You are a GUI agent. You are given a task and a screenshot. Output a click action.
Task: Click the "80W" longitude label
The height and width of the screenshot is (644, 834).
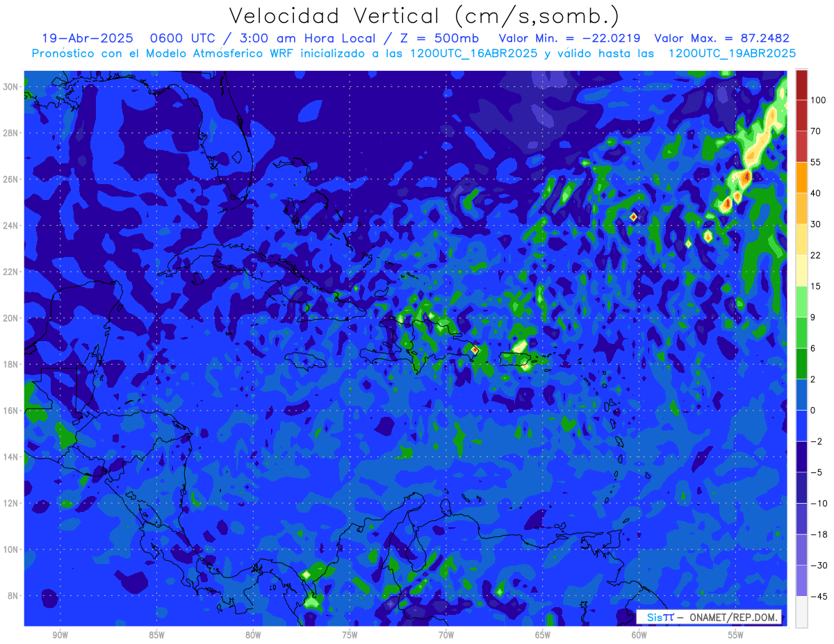tap(253, 635)
